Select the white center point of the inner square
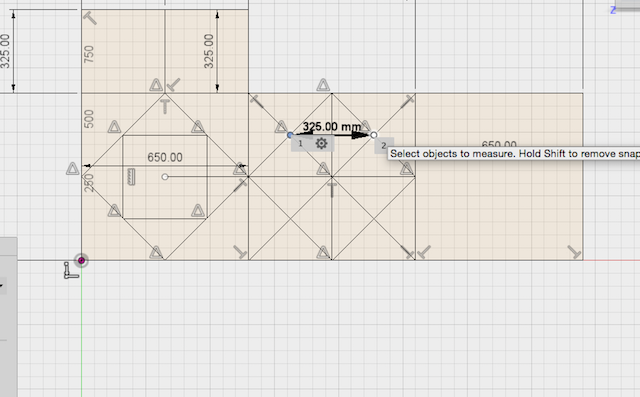 tap(165, 177)
